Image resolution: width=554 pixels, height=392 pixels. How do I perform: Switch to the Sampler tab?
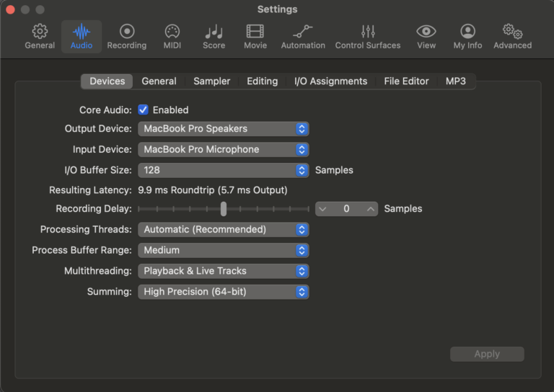coord(211,81)
